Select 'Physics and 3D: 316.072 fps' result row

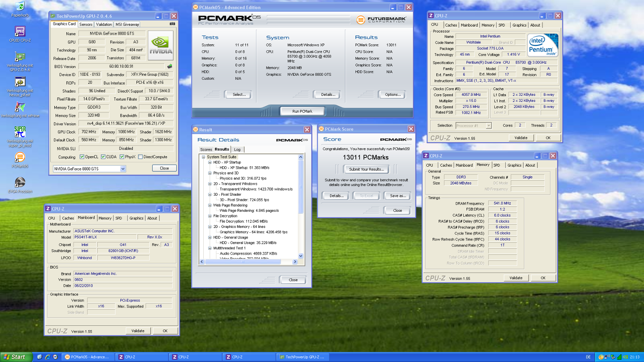click(243, 178)
